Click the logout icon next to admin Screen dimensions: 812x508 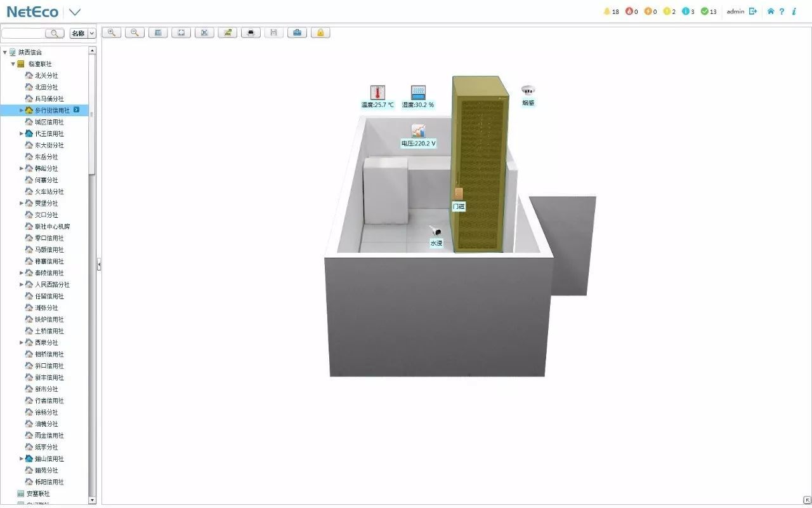[x=753, y=11]
